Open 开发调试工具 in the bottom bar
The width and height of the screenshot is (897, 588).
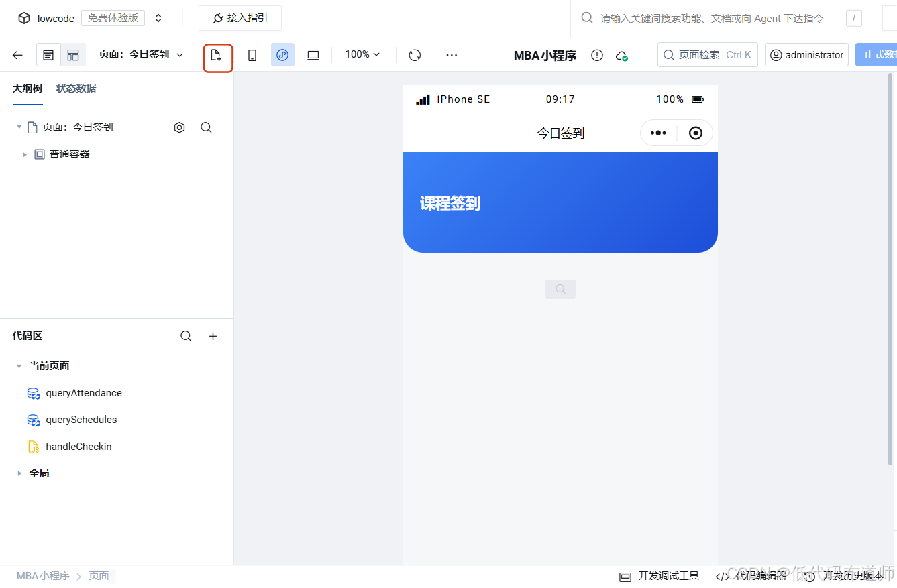coord(659,576)
